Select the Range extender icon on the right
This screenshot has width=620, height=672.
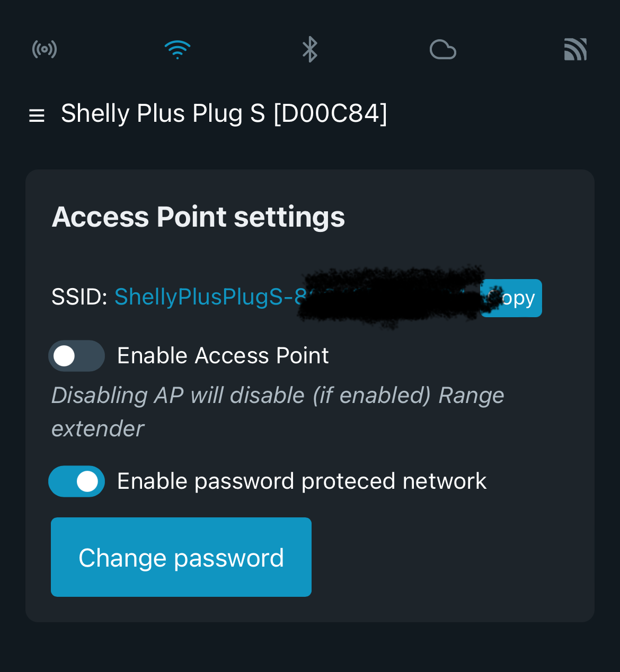[575, 49]
